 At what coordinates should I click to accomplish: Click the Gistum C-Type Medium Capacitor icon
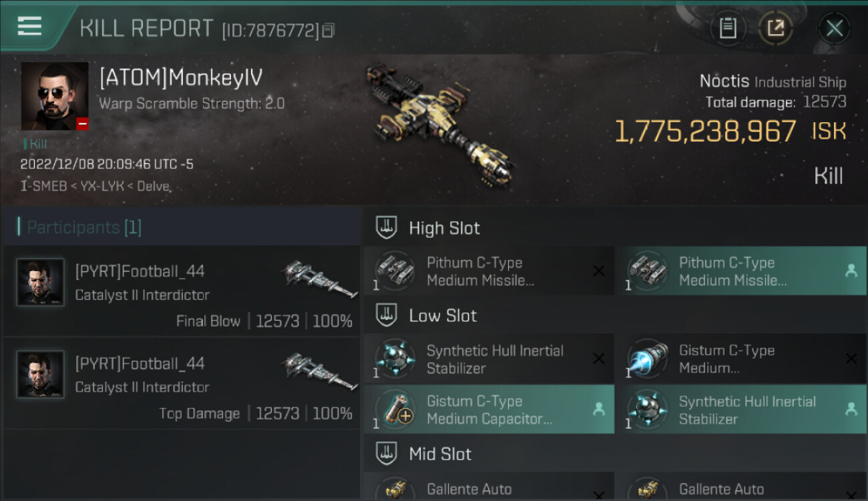(395, 409)
